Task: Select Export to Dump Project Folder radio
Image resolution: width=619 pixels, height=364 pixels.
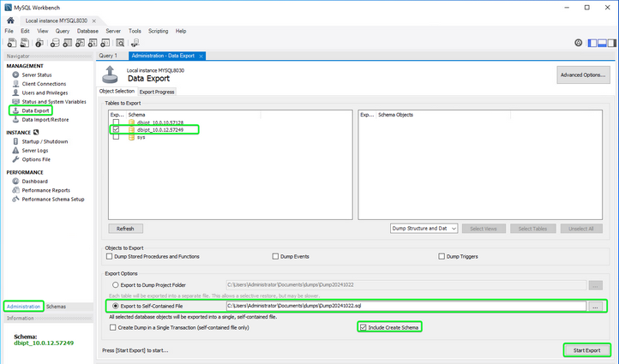Action: [x=115, y=284]
